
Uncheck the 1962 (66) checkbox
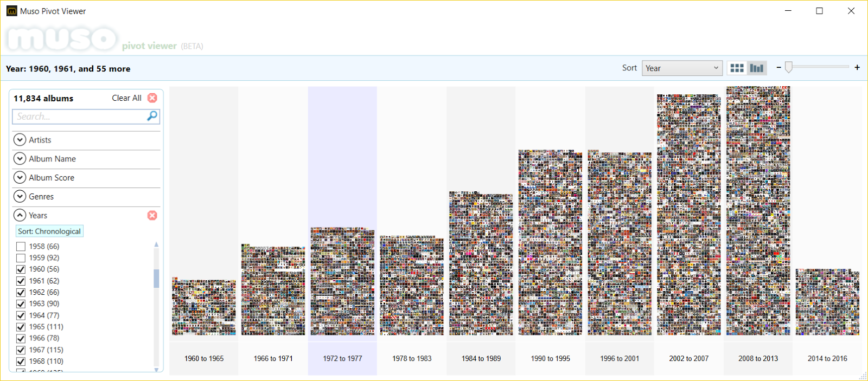coord(21,292)
